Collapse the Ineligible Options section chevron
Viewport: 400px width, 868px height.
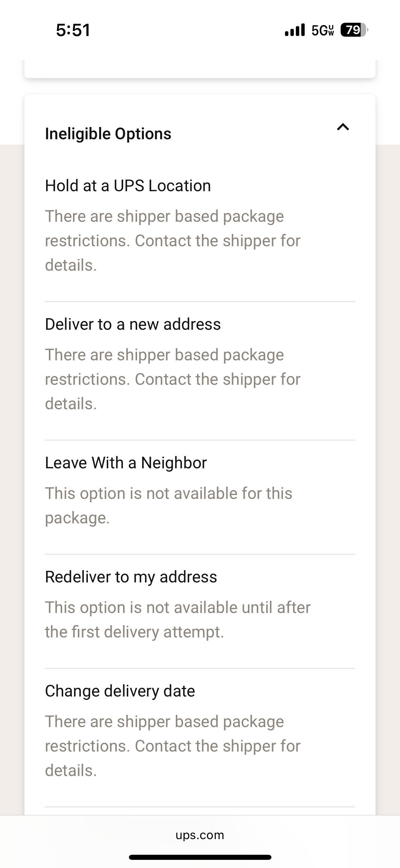343,127
